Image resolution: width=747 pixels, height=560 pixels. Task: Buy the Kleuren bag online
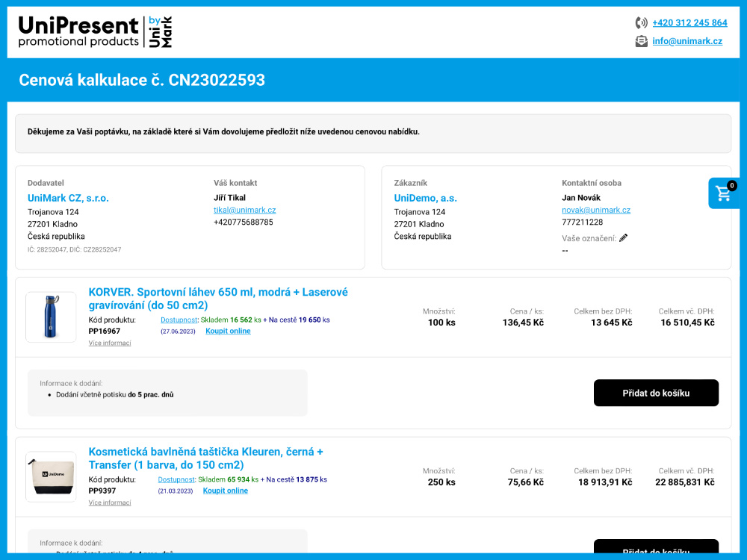226,491
